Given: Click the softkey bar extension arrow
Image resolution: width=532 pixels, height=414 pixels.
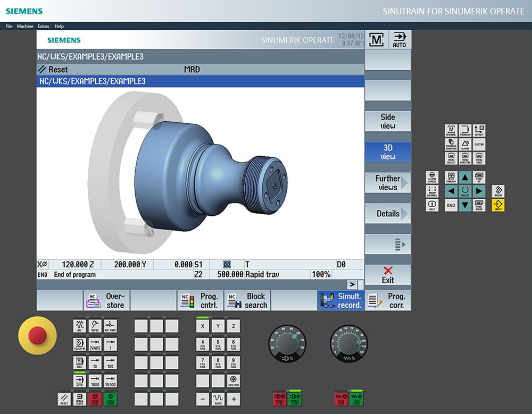Looking at the screenshot, I should coord(352,284).
